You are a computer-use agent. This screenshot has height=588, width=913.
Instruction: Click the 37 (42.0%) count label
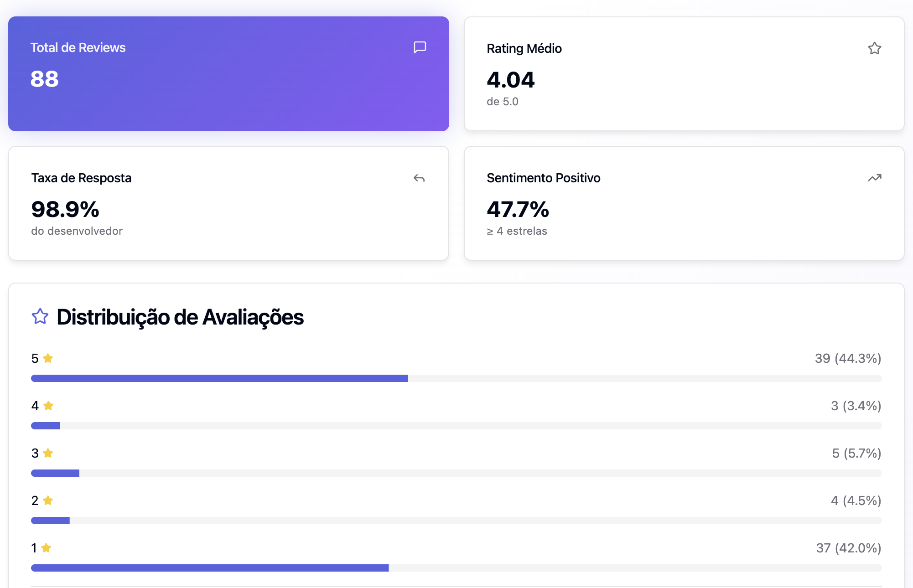tap(848, 548)
